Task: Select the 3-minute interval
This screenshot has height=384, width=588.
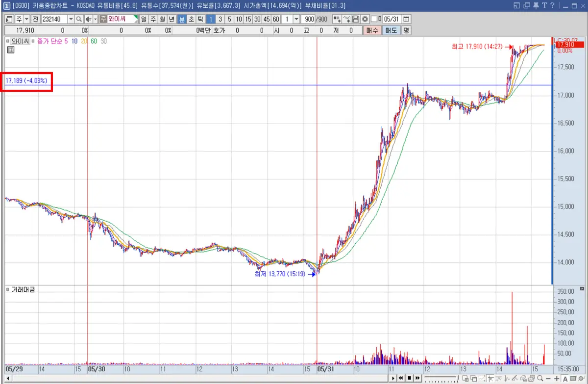Action: (220, 19)
